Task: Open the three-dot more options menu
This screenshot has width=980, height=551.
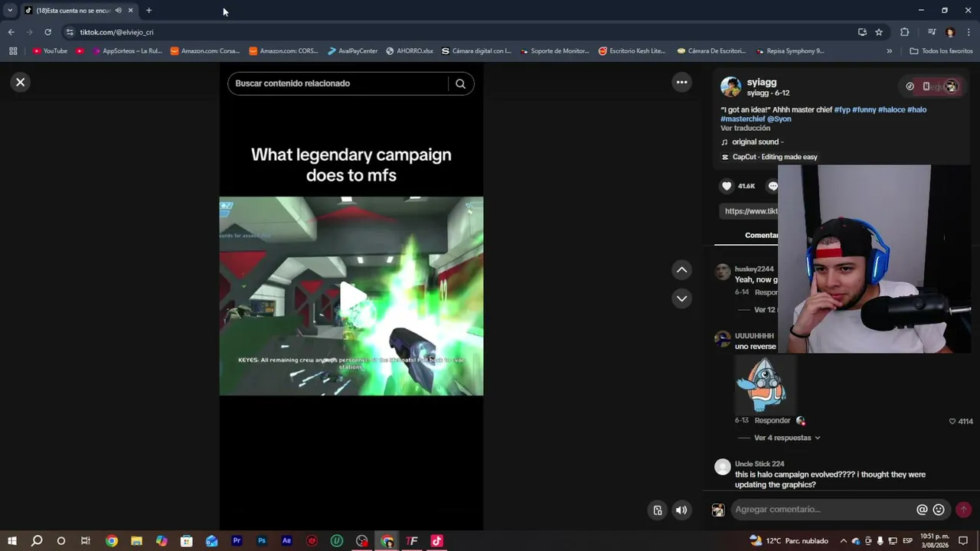Action: (681, 82)
